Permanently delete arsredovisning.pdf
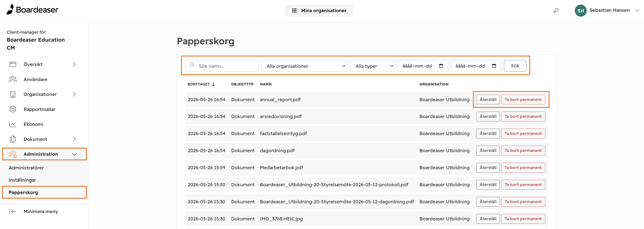 523,116
